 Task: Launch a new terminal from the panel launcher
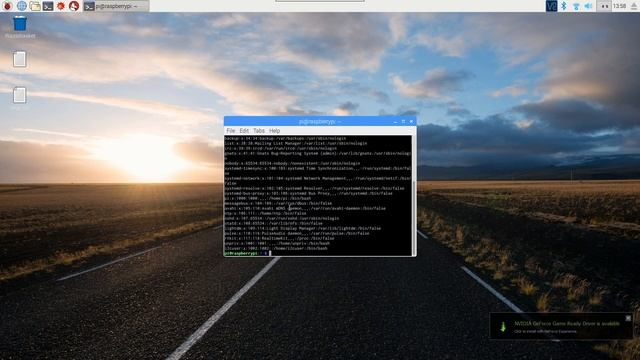pyautogui.click(x=48, y=6)
